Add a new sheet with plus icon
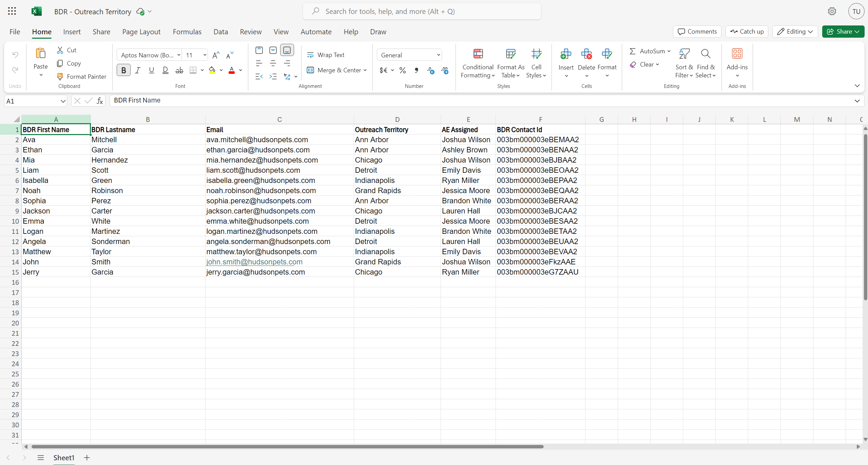 pyautogui.click(x=87, y=458)
